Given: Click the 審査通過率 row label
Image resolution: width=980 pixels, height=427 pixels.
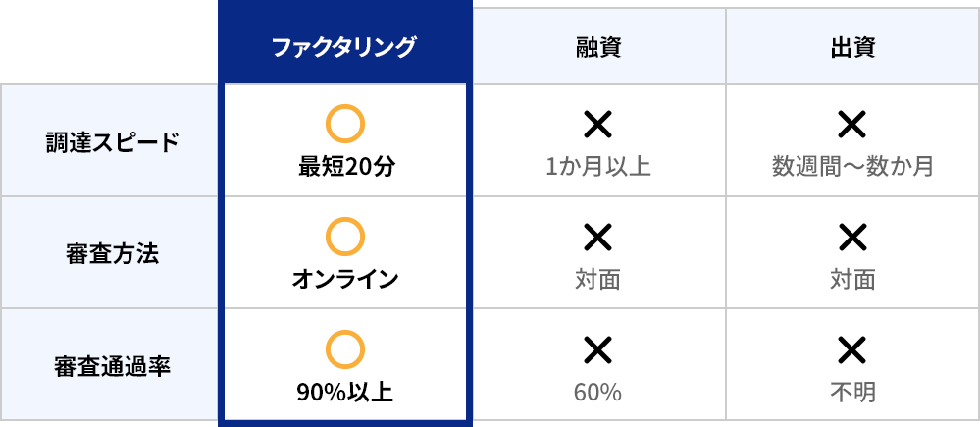Looking at the screenshot, I should pyautogui.click(x=115, y=365).
